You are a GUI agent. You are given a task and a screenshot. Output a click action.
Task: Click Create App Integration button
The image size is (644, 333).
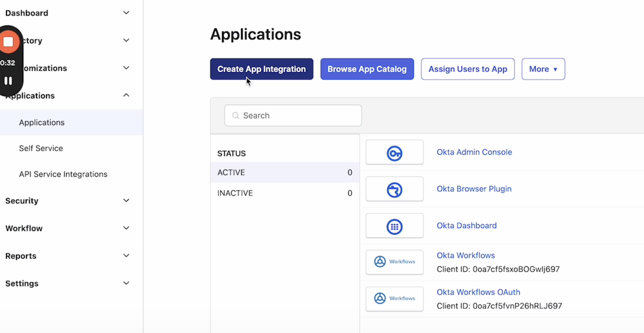coord(261,69)
